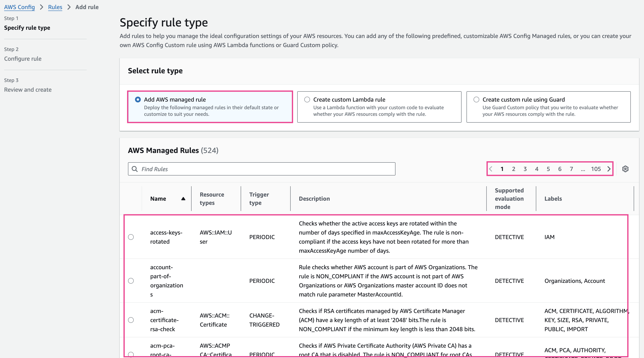Screen dimensions: 644x358
Task: Open the Rules breadcrumb link
Action: pos(55,7)
